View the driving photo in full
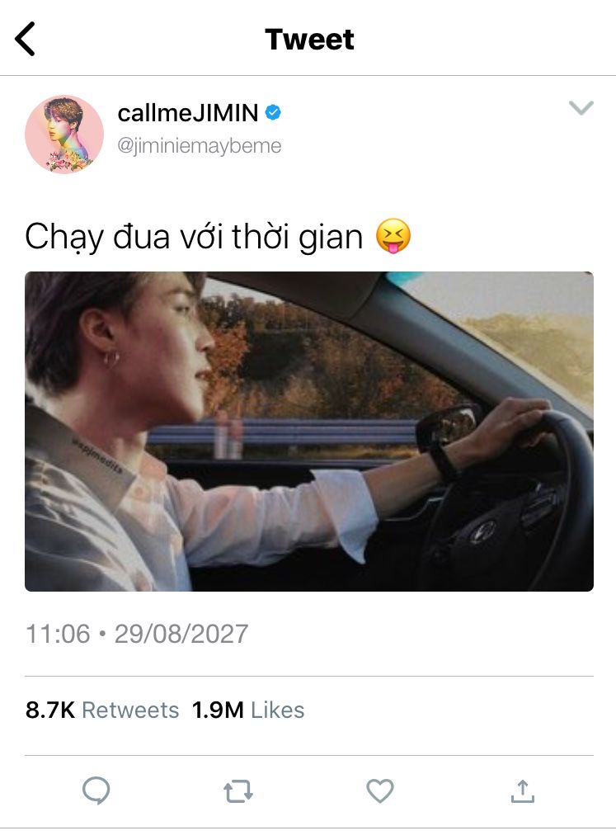 [308, 432]
